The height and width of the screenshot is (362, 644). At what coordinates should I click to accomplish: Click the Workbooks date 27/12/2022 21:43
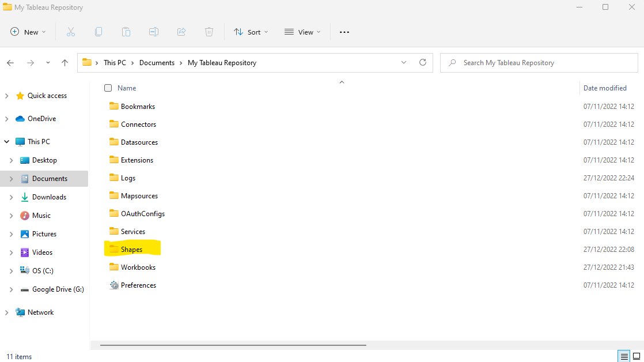click(x=609, y=267)
